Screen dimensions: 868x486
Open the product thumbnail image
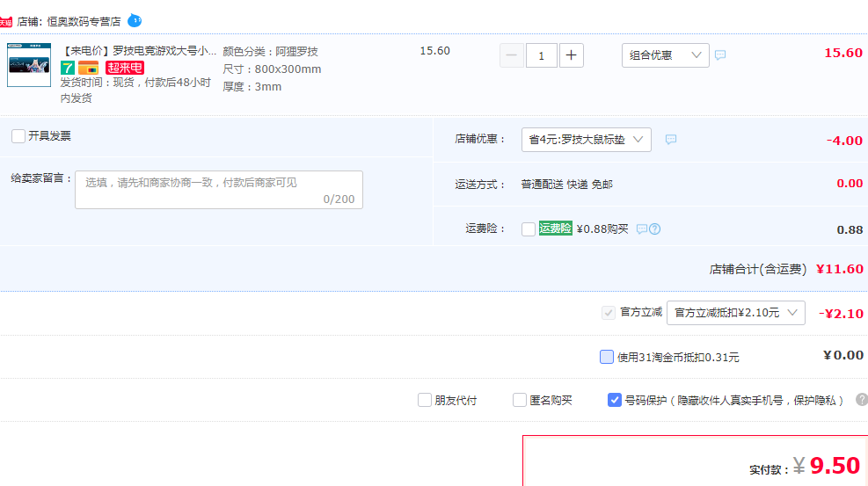[29, 65]
